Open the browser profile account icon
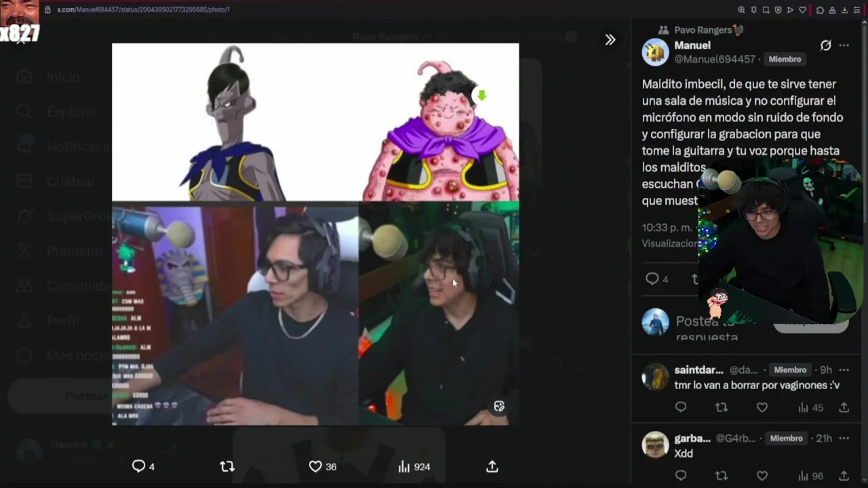Screen dimensions: 868x488 point(832,10)
